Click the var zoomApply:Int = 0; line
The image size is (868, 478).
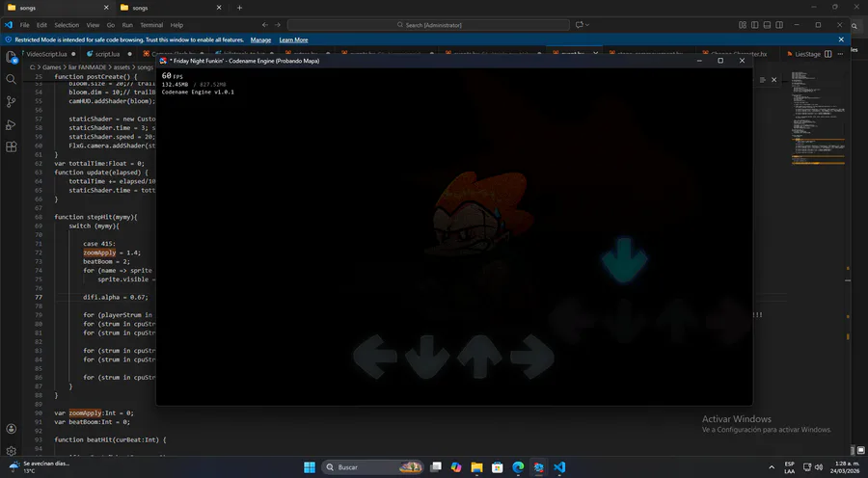[94, 412]
